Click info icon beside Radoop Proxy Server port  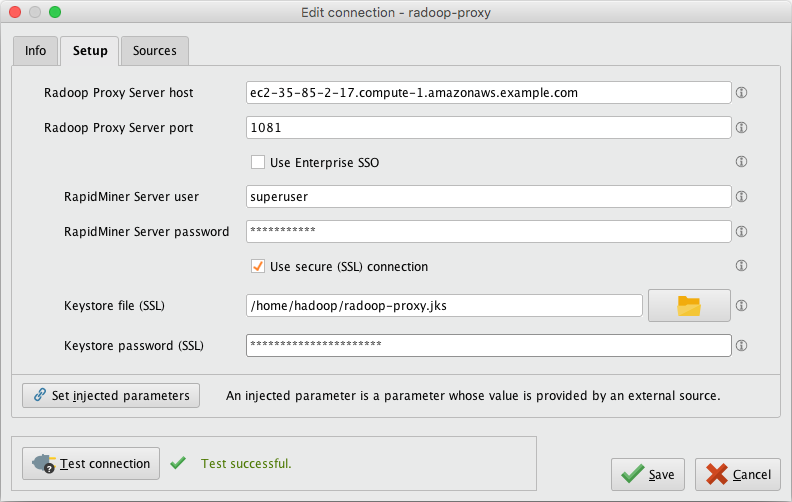[742, 128]
